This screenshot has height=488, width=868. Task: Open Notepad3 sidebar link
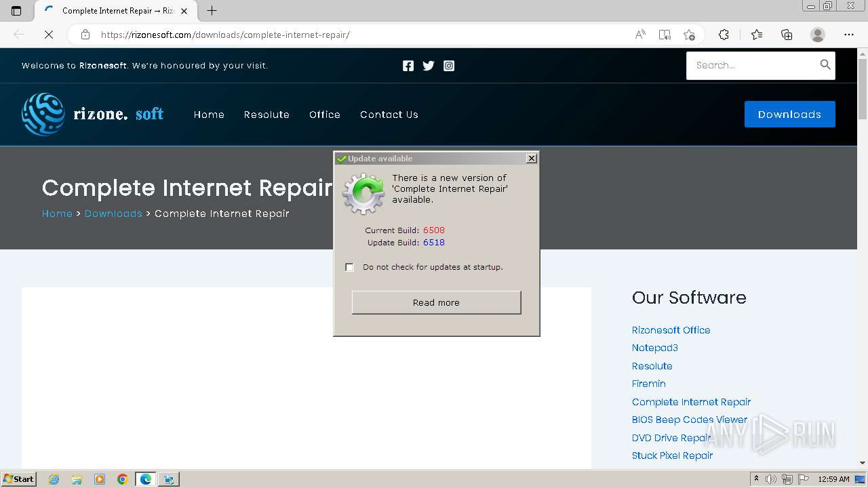(655, 348)
